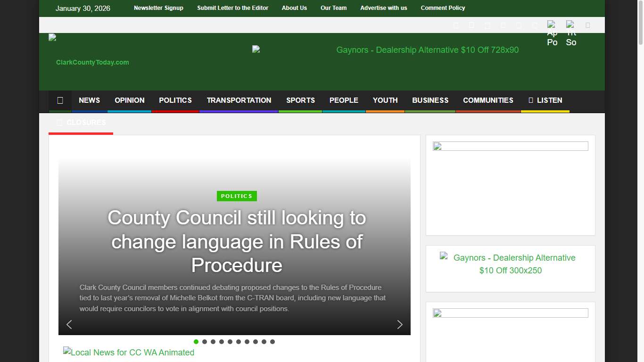Open the search icon at the far top right
Image resolution: width=644 pixels, height=362 pixels.
pyautogui.click(x=588, y=25)
